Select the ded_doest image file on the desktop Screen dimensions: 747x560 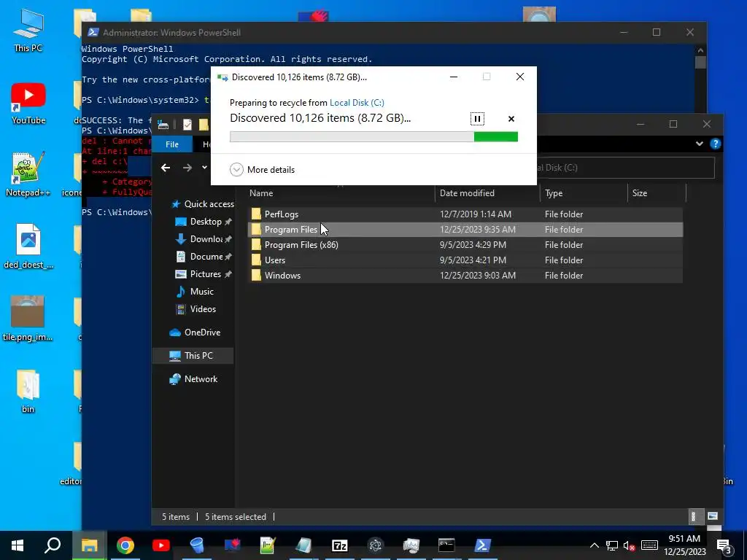(x=28, y=246)
